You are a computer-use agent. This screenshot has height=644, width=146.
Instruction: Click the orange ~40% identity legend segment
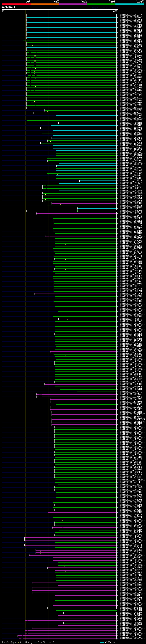(x=45, y=4)
